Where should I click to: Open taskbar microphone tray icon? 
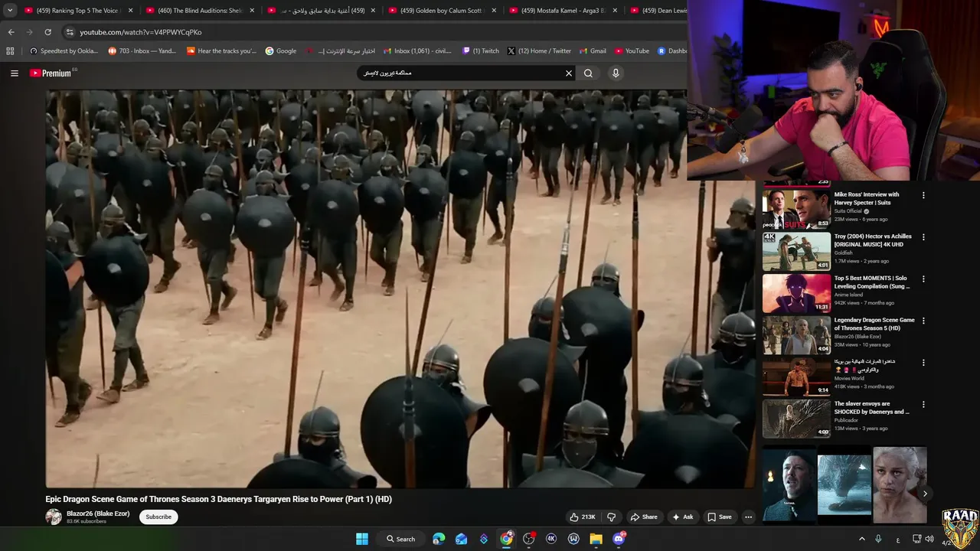coord(878,539)
